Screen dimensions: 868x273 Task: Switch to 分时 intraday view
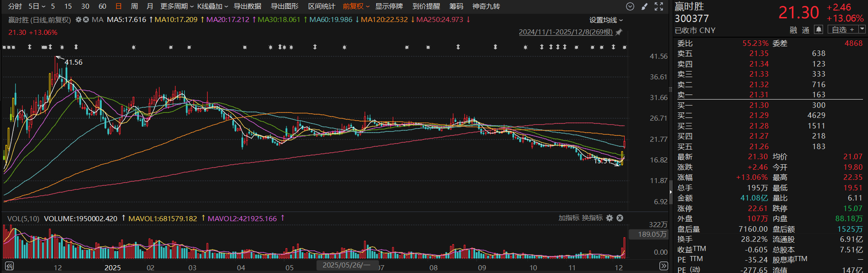coord(15,6)
